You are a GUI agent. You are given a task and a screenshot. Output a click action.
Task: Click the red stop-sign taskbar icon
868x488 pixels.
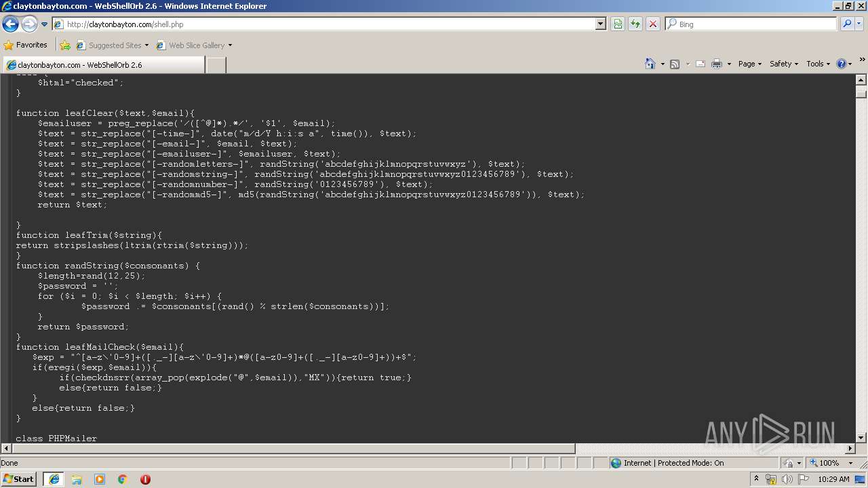coord(145,479)
